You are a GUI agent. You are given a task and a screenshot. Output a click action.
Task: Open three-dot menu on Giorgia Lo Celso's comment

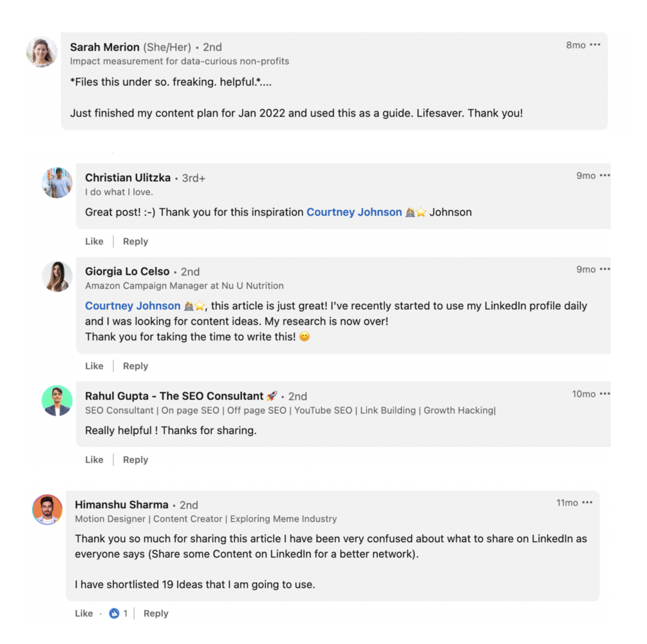(605, 270)
